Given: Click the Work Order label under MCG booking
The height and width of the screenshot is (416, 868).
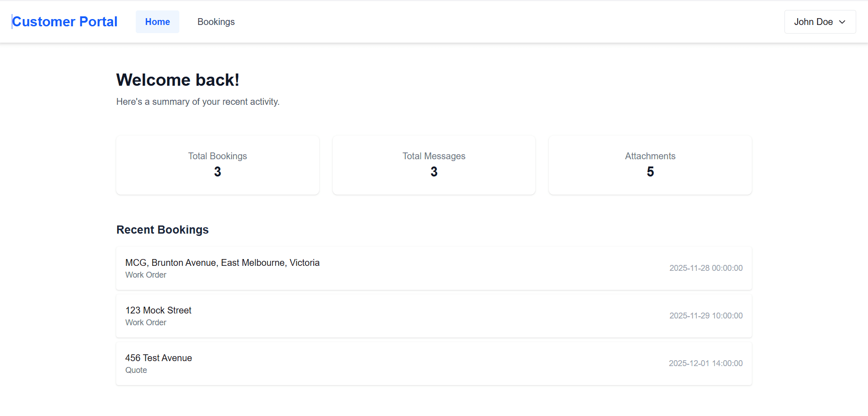Looking at the screenshot, I should pos(146,274).
